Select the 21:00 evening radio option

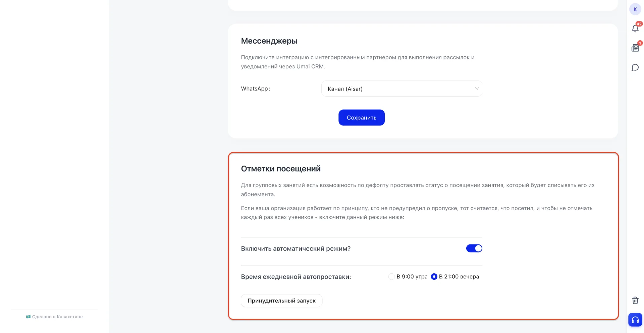pyautogui.click(x=434, y=277)
